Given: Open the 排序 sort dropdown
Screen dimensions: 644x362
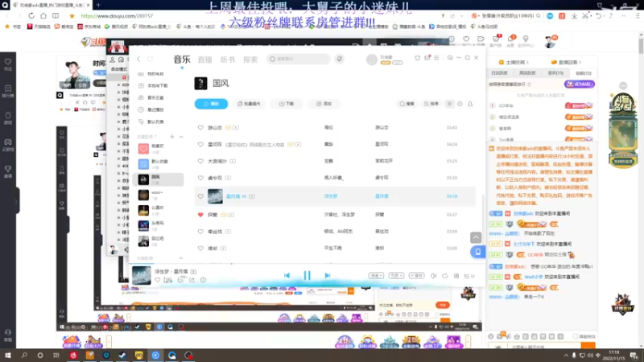Looking at the screenshot, I should (x=431, y=104).
